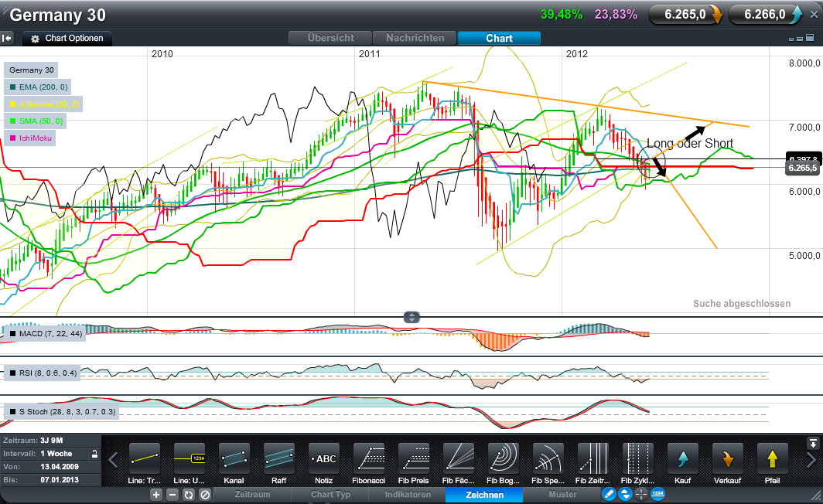Select the Line: U... horizontal level tool
Viewport: 823px width, 504px height.
pyautogui.click(x=189, y=458)
